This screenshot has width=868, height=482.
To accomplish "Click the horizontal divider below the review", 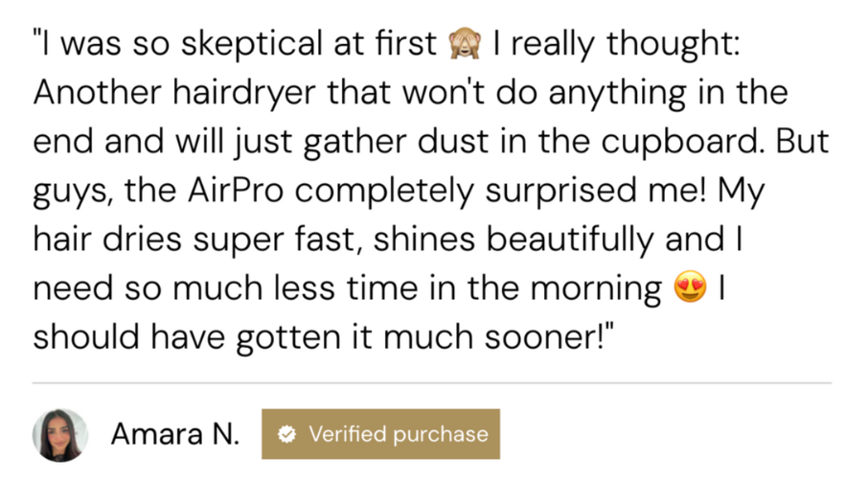I will point(433,381).
